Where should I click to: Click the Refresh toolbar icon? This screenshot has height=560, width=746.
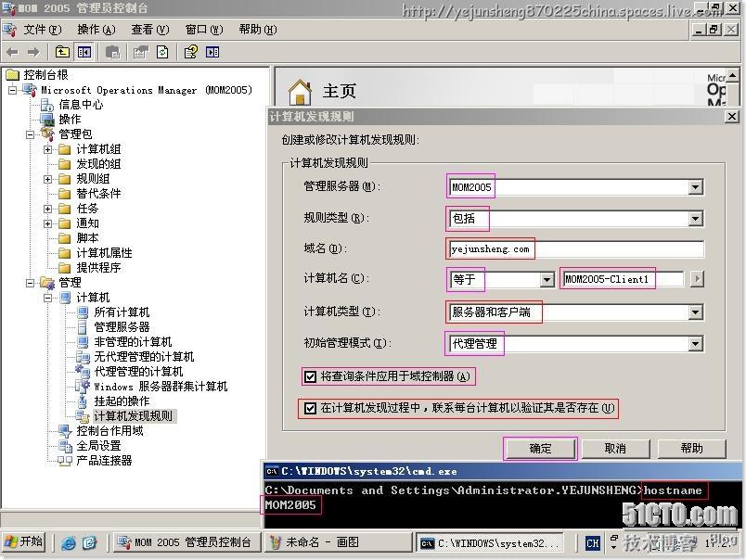tap(162, 52)
